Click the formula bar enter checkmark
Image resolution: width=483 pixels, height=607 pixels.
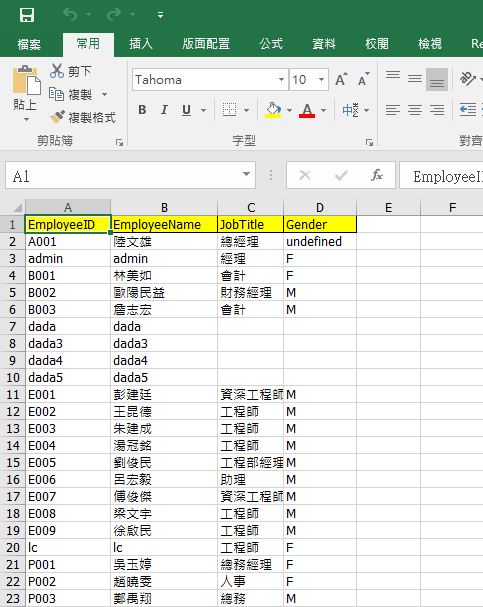tap(341, 176)
